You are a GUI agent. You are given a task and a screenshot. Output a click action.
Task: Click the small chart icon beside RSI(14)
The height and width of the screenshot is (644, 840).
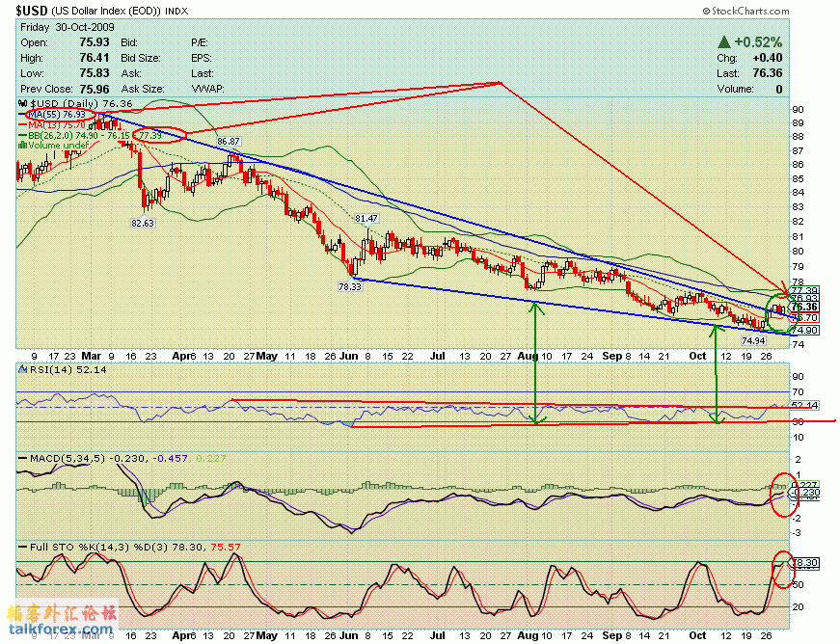(23, 369)
